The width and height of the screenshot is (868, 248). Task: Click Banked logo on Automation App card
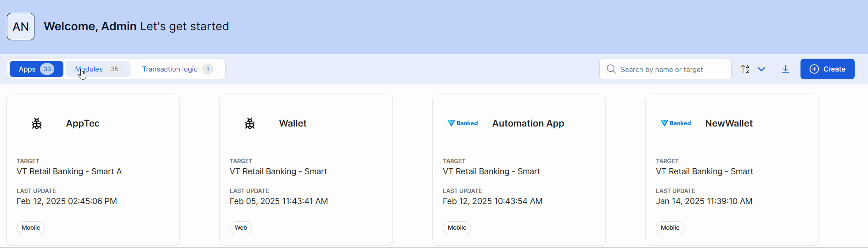(462, 123)
